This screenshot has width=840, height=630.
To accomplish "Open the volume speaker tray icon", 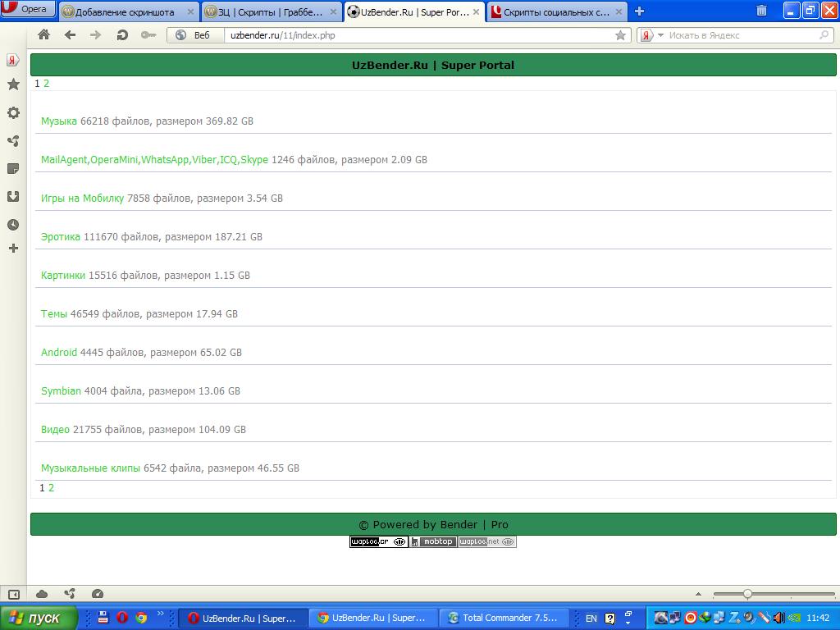I will (x=778, y=618).
